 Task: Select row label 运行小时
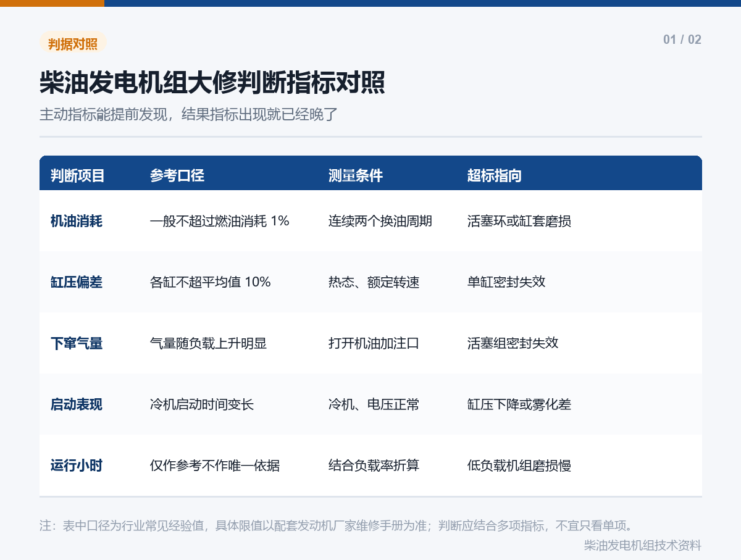(x=77, y=466)
